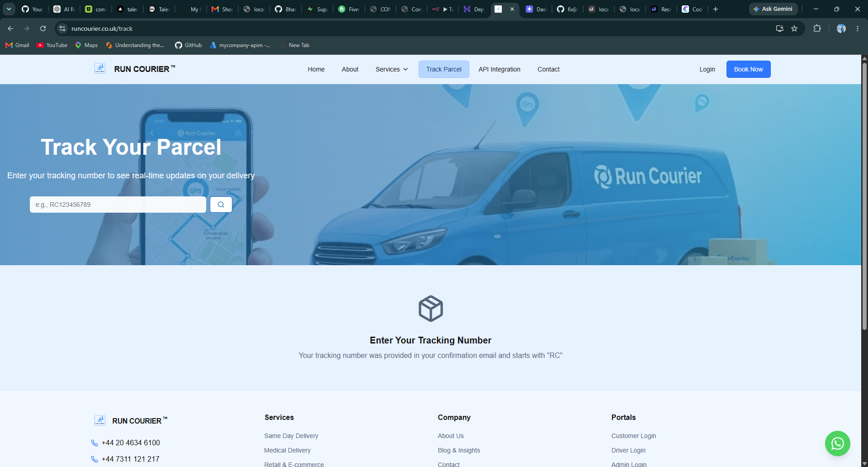
Task: Open Customer Login portal link
Action: pyautogui.click(x=633, y=436)
